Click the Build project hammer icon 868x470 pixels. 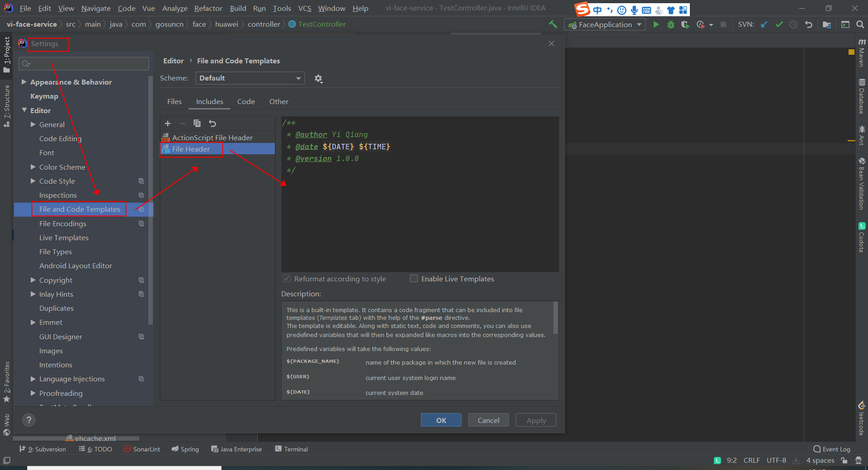point(553,24)
